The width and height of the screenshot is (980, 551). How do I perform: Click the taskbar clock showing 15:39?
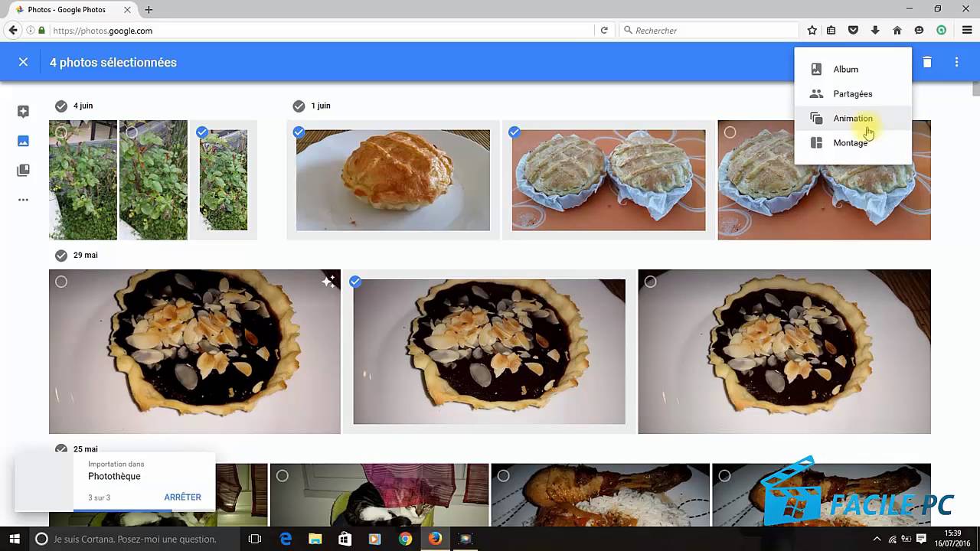point(953,539)
